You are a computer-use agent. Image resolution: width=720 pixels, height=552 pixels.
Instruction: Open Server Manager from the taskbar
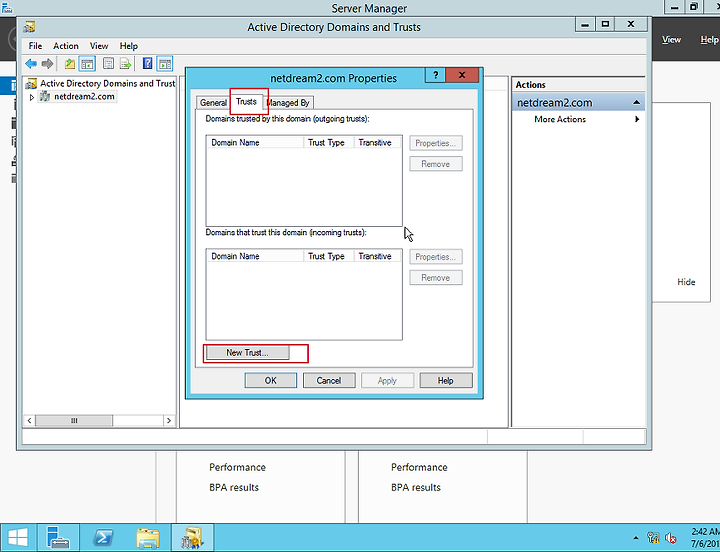tap(58, 537)
